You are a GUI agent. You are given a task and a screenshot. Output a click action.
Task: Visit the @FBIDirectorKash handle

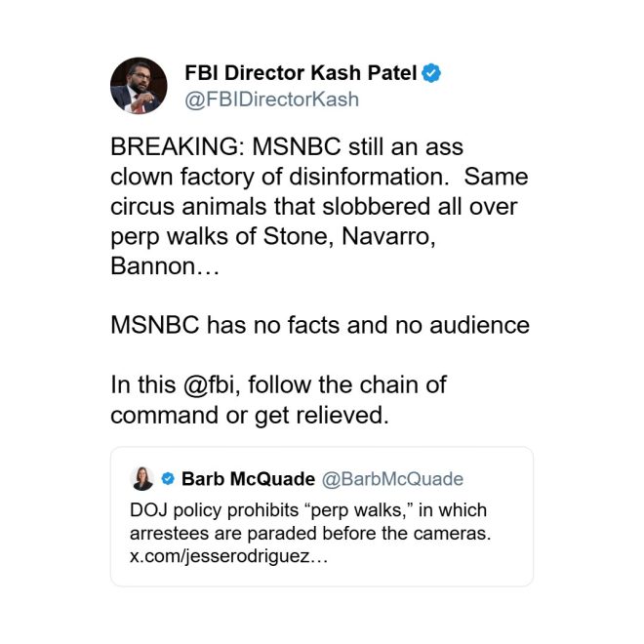[271, 100]
